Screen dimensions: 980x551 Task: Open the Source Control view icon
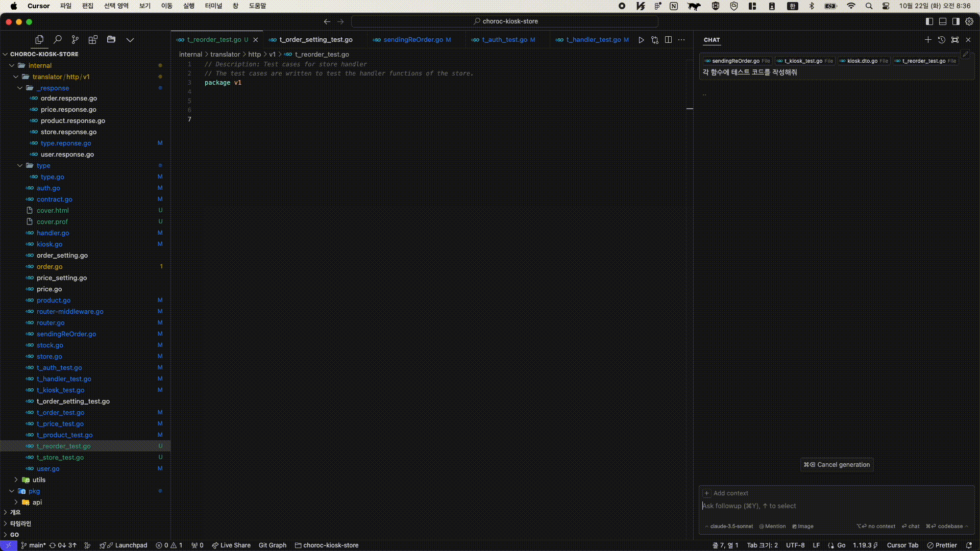(x=75, y=39)
